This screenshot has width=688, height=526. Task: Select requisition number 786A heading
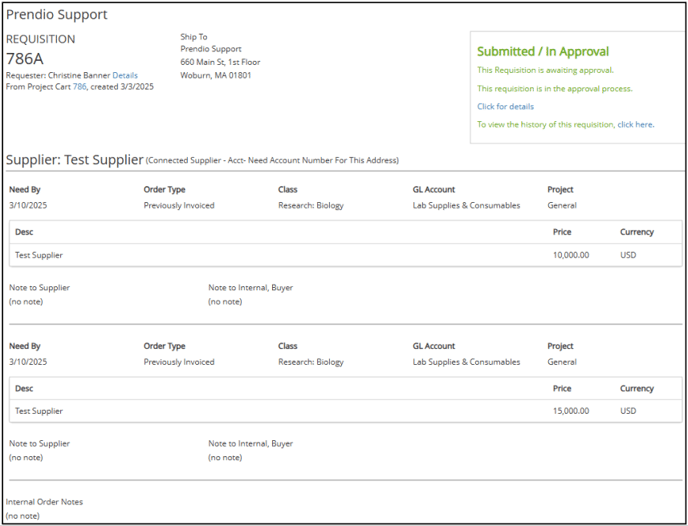pos(25,58)
